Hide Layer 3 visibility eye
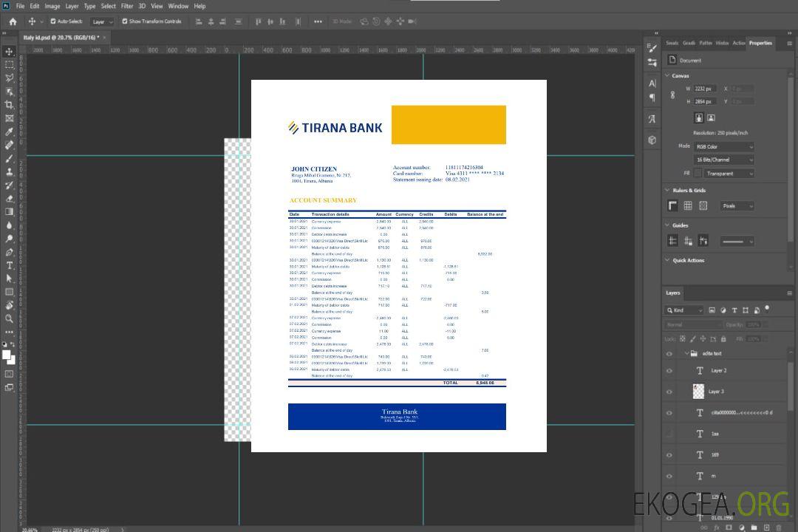The height and width of the screenshot is (532, 798). 669,392
